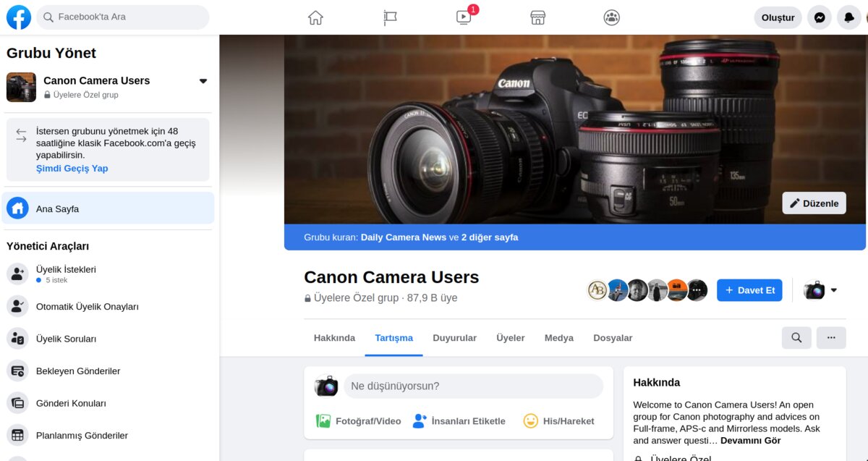Click the Facebook'ta Ara search field

[x=122, y=17]
